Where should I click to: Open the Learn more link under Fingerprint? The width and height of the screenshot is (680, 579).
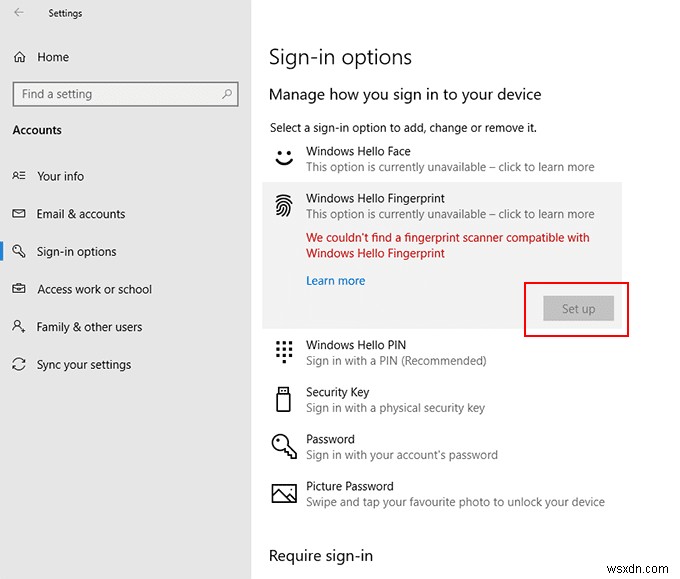point(335,281)
